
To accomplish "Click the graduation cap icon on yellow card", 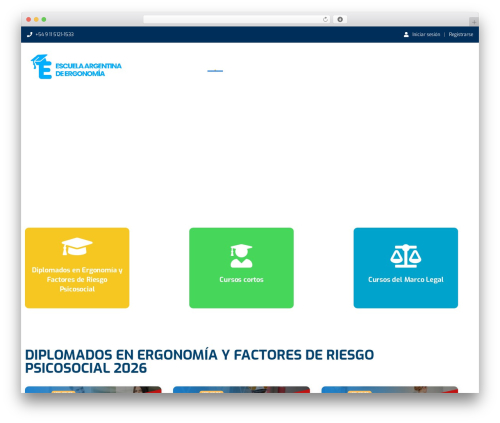I will (x=77, y=246).
